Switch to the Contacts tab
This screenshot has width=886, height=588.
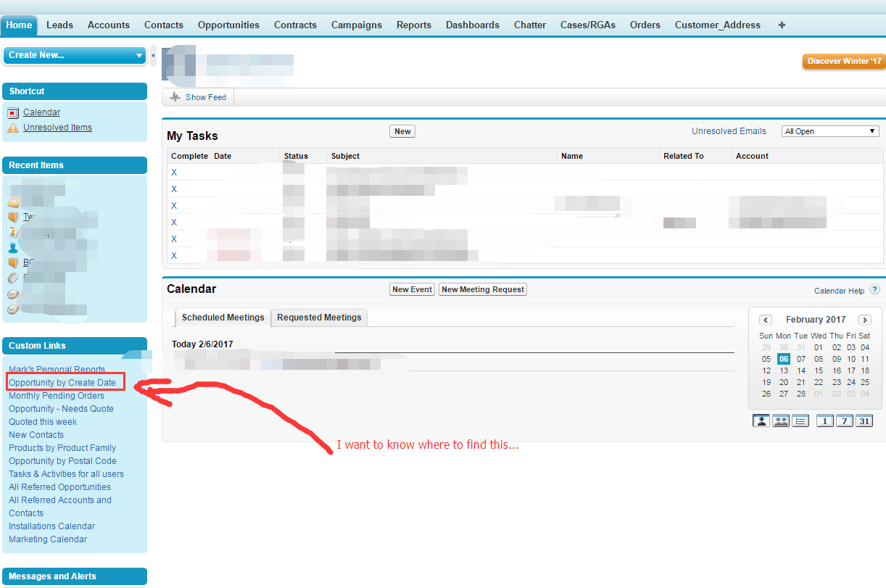click(x=164, y=25)
